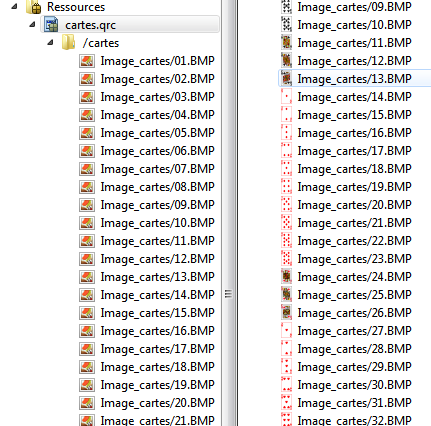This screenshot has width=431, height=426.
Task: Click the Ressources lock folder icon
Action: [x=33, y=7]
